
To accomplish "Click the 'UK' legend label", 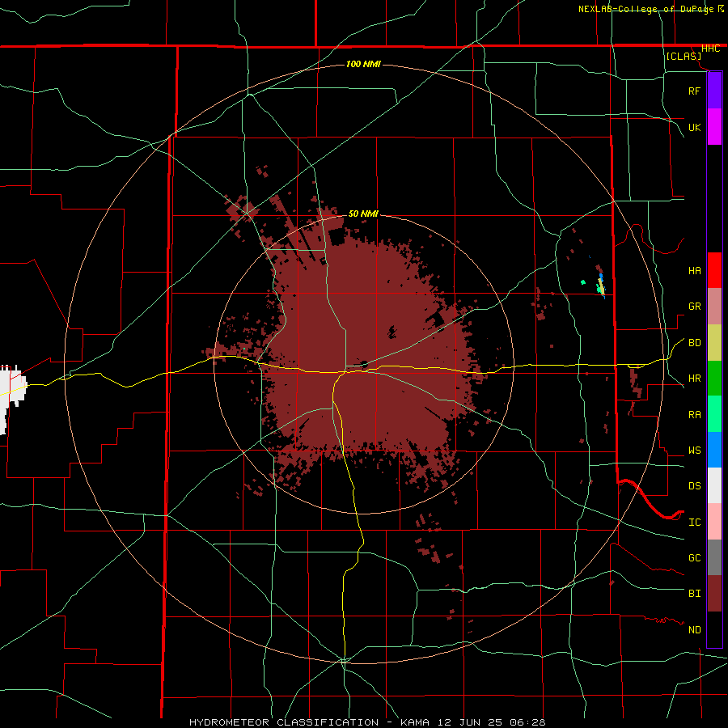I will click(x=694, y=128).
